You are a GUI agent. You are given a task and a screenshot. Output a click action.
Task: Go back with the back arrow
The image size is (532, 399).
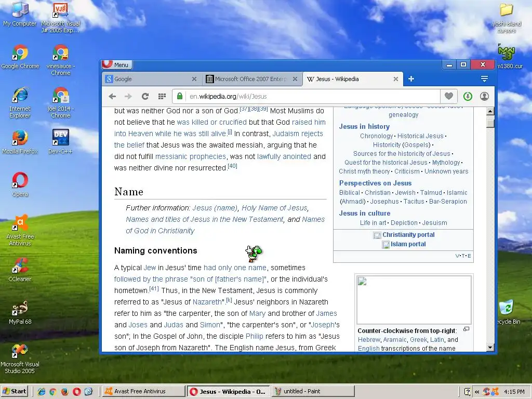[x=112, y=96]
